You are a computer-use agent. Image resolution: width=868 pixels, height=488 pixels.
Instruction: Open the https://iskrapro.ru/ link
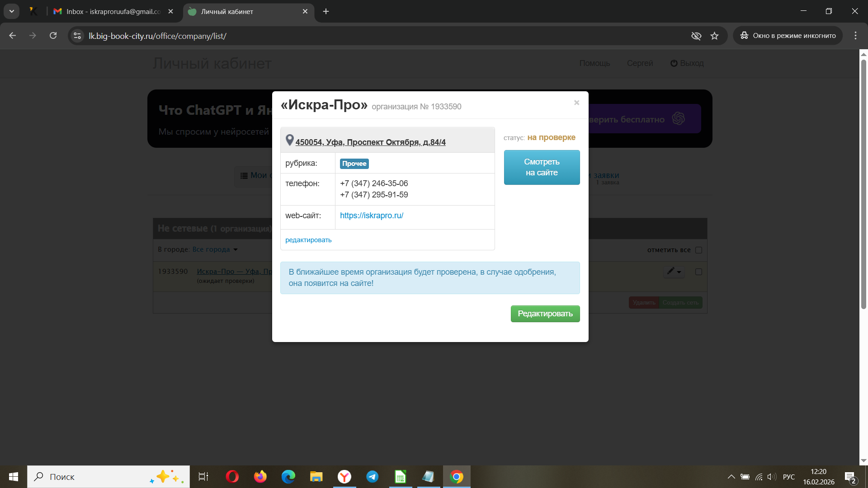pos(371,216)
